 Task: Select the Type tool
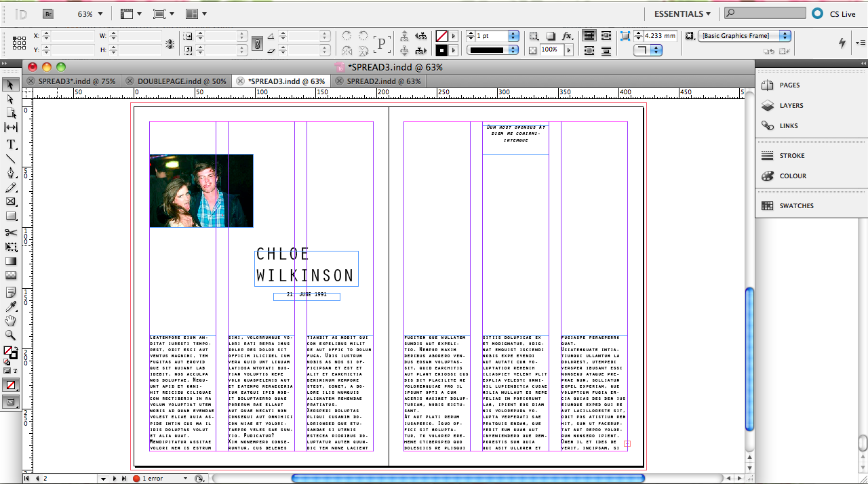(11, 144)
